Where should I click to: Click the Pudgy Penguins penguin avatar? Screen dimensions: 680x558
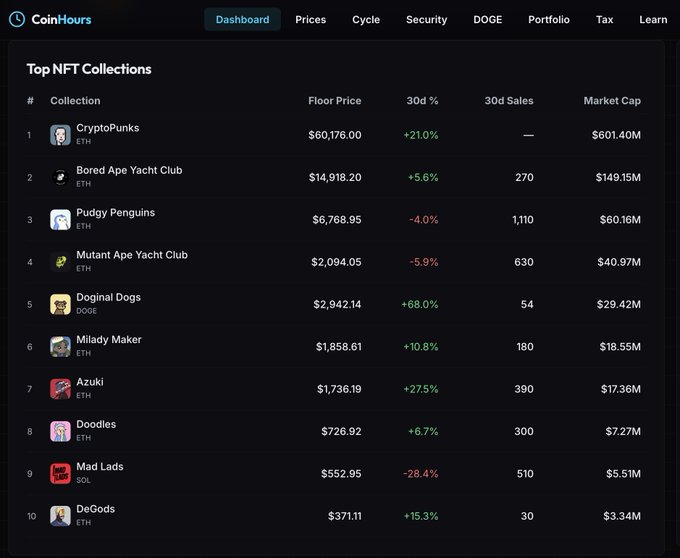[x=60, y=220]
